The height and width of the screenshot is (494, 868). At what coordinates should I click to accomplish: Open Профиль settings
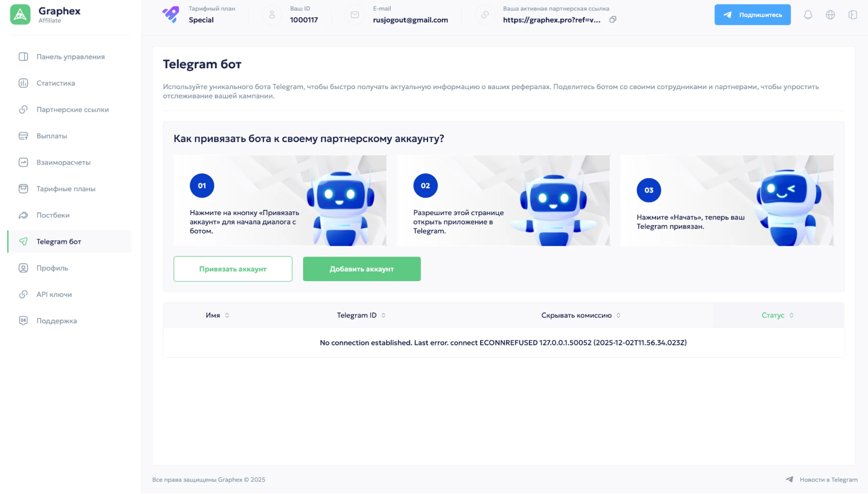tap(69, 269)
